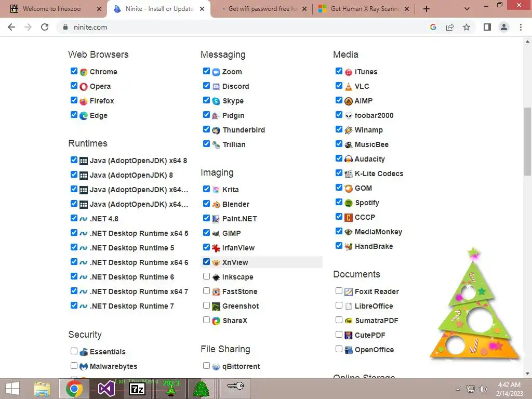Click the K-Lite Codecs label
Image resolution: width=532 pixels, height=399 pixels.
pyautogui.click(x=379, y=174)
